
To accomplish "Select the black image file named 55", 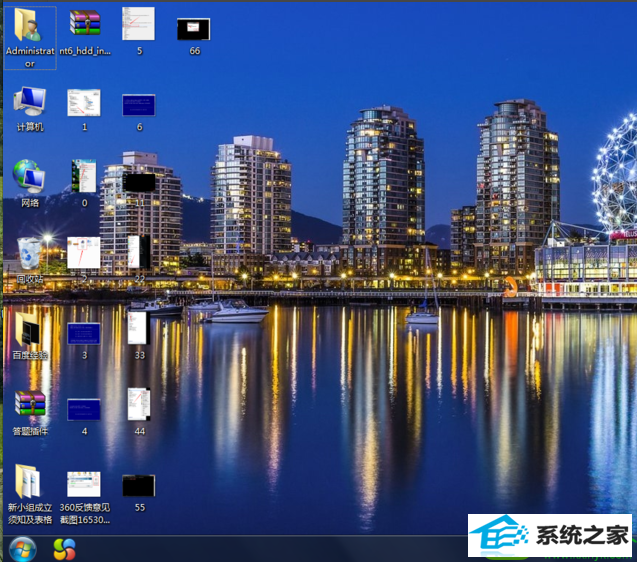I will coord(139,486).
